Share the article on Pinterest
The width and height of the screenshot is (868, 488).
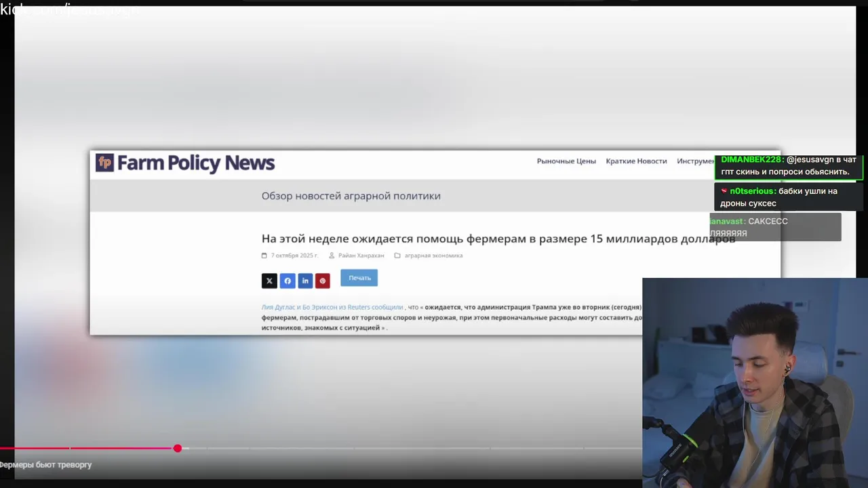tap(323, 281)
